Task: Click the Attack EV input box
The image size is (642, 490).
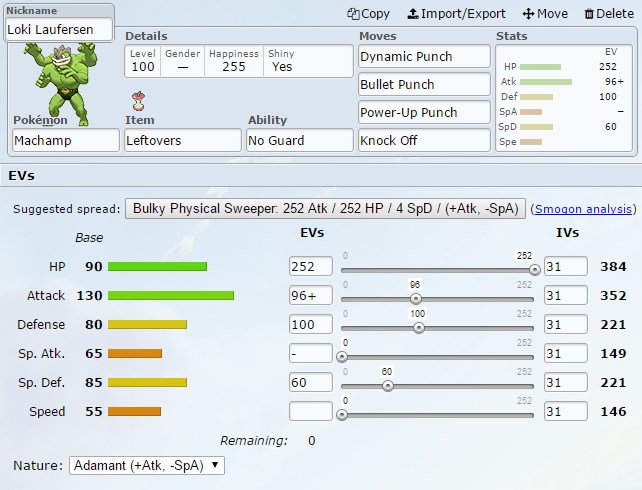Action: click(x=311, y=296)
